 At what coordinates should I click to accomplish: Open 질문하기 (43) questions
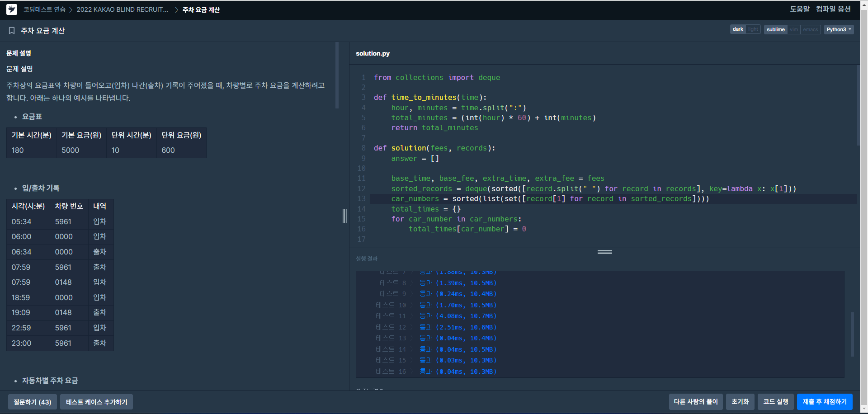33,402
